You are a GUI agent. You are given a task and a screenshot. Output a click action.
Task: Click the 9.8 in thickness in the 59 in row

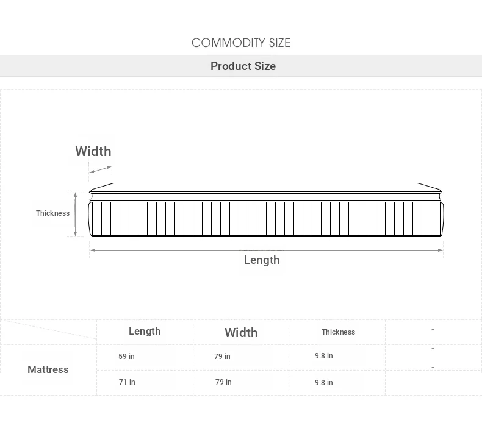click(x=324, y=356)
